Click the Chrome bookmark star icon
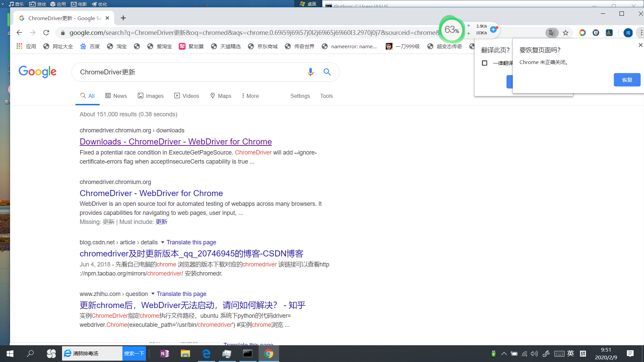The height and width of the screenshot is (362, 644). pyautogui.click(x=566, y=32)
